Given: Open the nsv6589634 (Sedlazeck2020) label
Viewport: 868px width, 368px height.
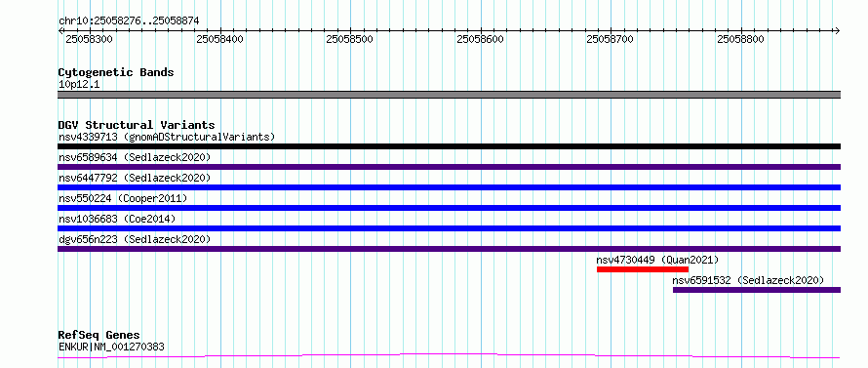Looking at the screenshot, I should click(135, 157).
